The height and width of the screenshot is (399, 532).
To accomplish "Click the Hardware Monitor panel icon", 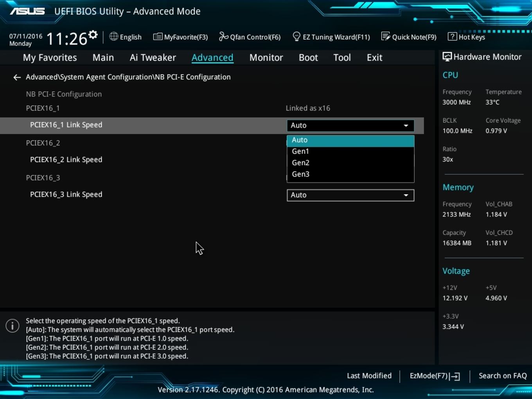I will (447, 57).
